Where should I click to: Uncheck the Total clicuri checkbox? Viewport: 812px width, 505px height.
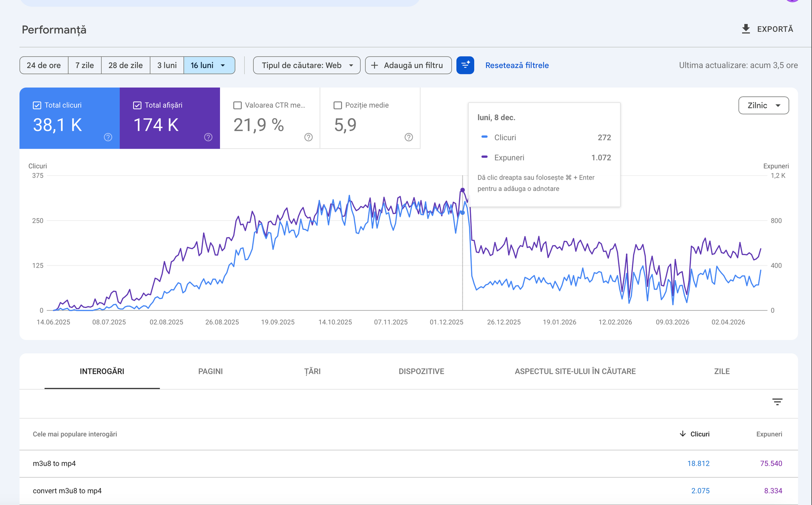click(37, 105)
